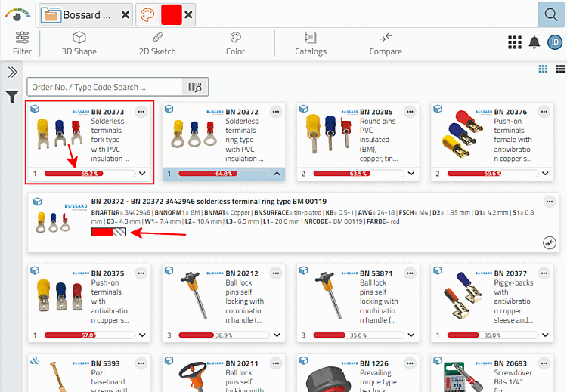This screenshot has height=392, width=567.
Task: Open the JD user profile avatar
Action: point(555,42)
